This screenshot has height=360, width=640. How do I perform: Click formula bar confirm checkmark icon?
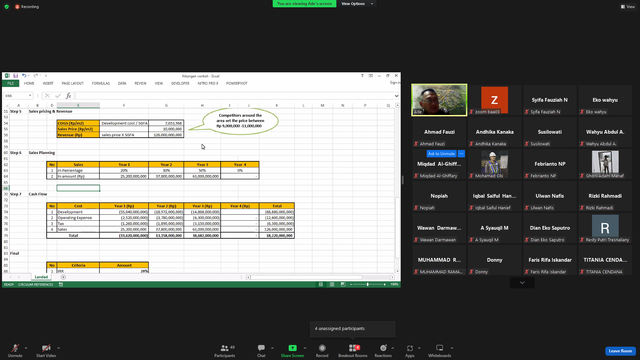tap(58, 96)
